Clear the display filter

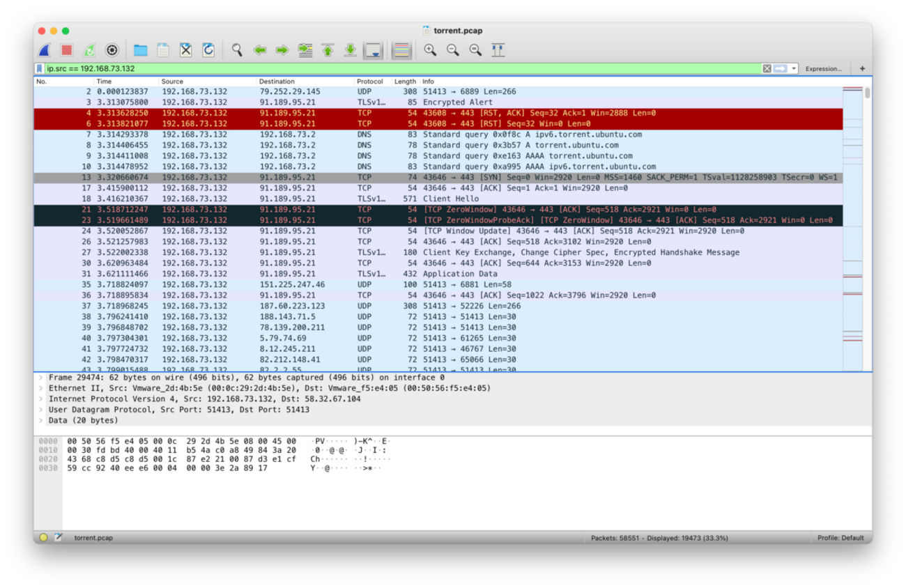pos(767,69)
